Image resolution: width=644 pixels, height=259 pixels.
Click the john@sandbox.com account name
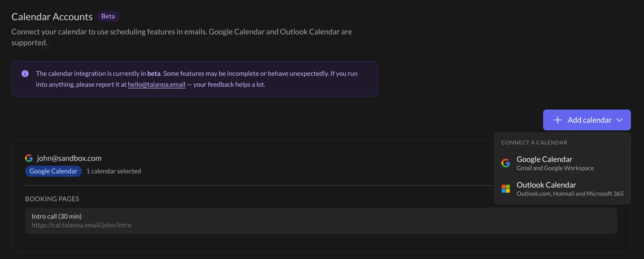click(x=69, y=158)
